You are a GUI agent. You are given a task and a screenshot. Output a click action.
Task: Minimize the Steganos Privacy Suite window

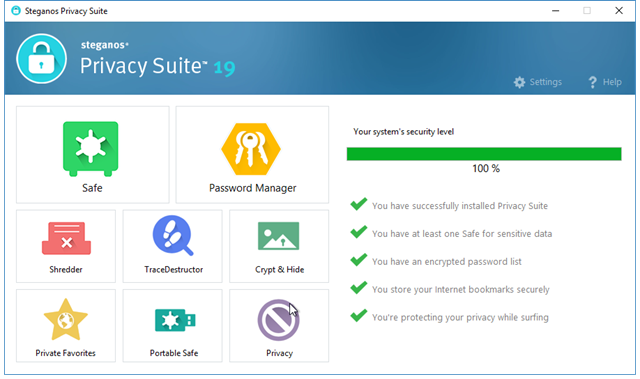[x=556, y=11]
